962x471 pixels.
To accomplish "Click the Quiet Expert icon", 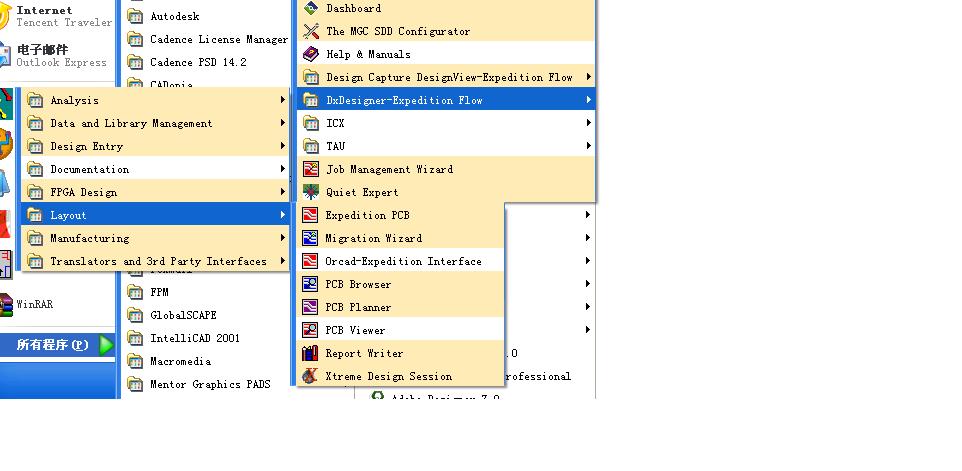I will tap(311, 192).
